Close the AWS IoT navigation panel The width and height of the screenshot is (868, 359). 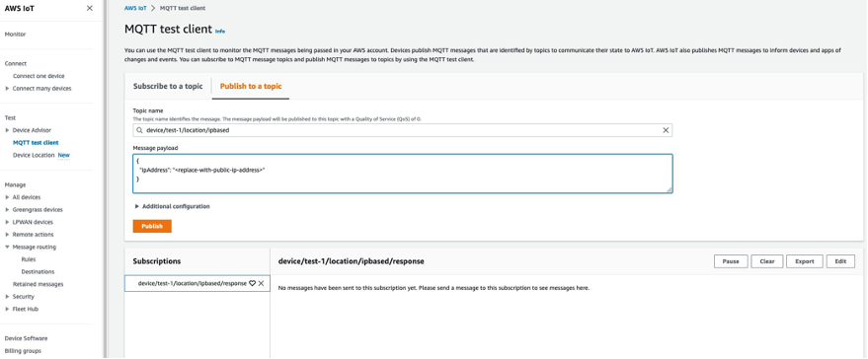coord(90,8)
